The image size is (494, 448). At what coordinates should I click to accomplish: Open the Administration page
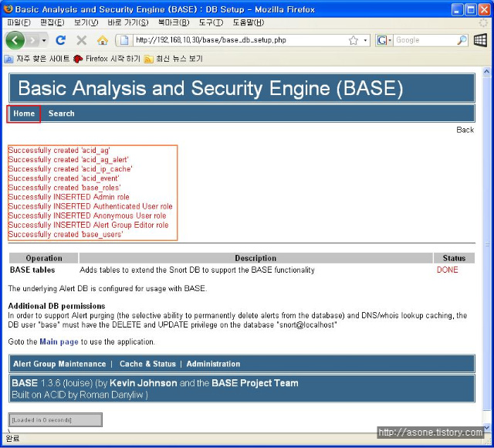[x=213, y=364]
